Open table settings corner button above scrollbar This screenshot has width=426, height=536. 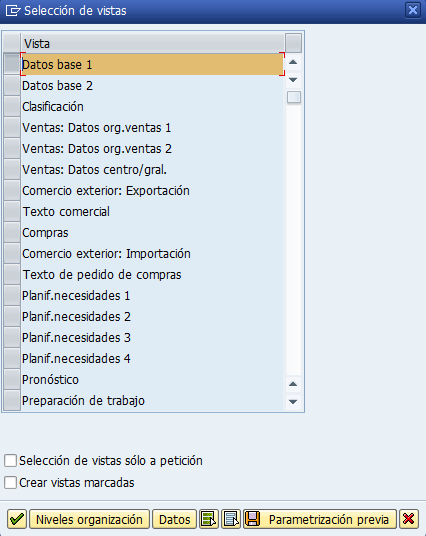293,43
